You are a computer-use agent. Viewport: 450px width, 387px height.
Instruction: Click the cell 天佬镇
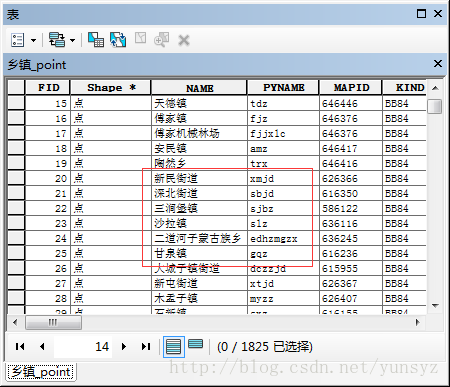point(199,103)
